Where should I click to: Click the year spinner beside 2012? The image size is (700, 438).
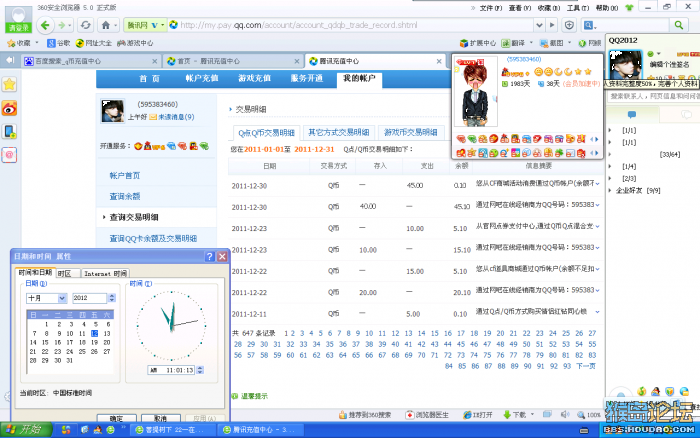112,298
